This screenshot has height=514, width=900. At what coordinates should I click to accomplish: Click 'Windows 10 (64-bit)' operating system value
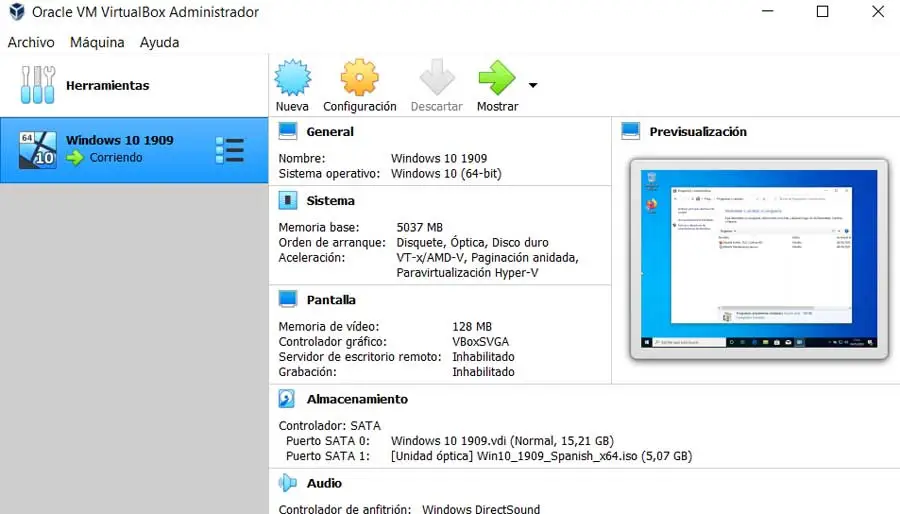[446, 173]
